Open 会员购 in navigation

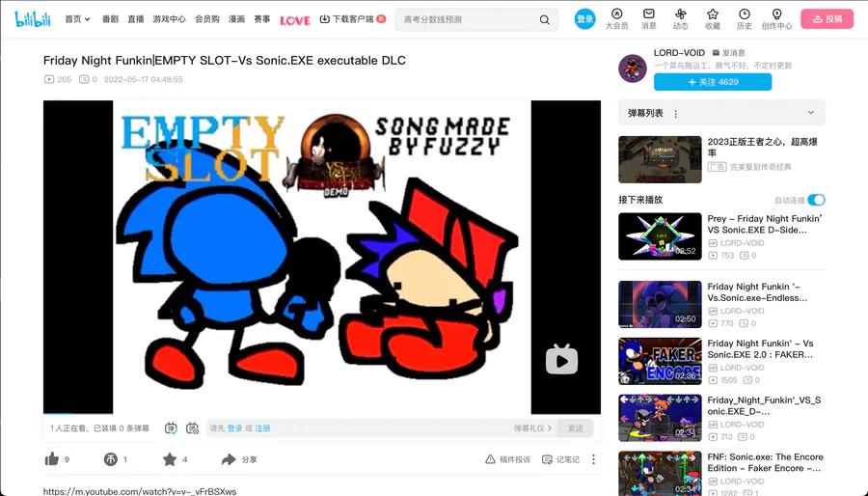coord(207,19)
